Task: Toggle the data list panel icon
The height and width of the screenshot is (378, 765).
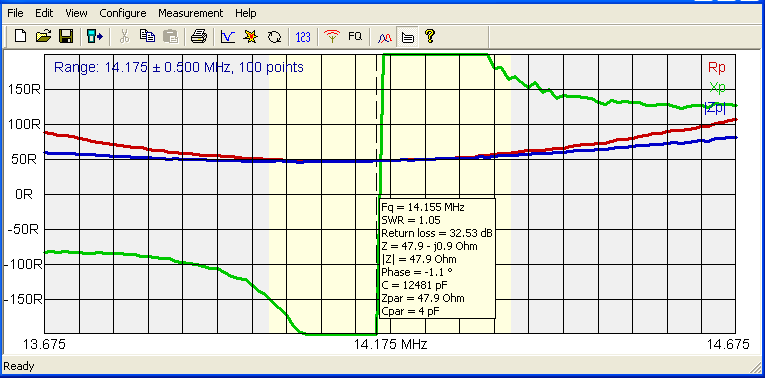Action: coord(407,37)
